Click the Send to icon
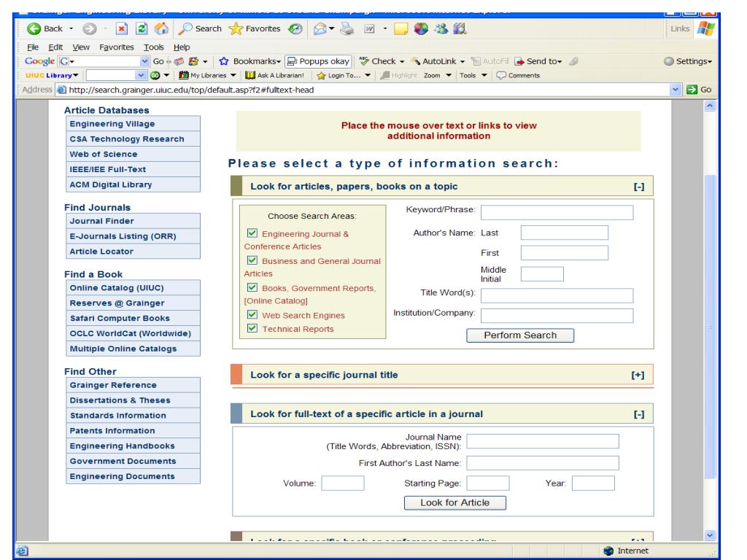Screen dimensions: 747x560 pos(519,61)
